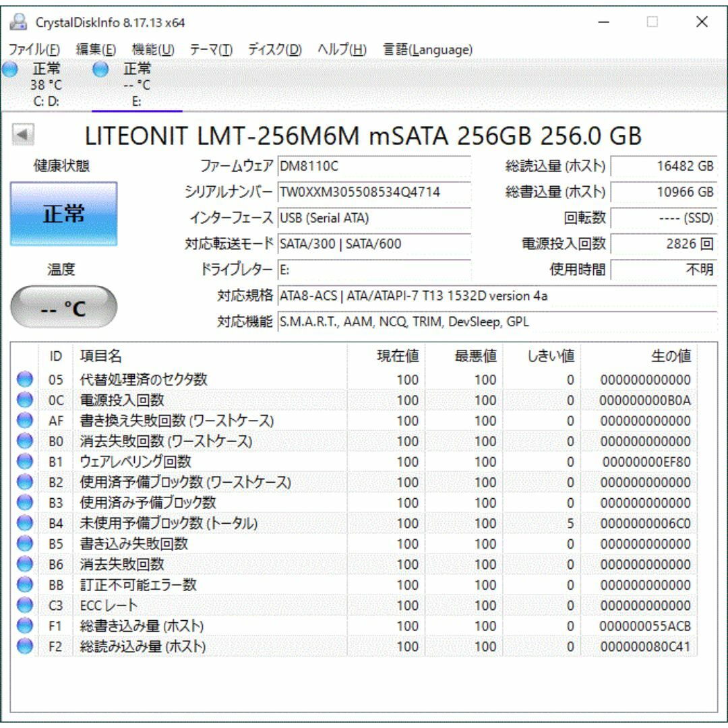Click status icon of attribute F1 row
The image size is (728, 728).
(x=25, y=626)
